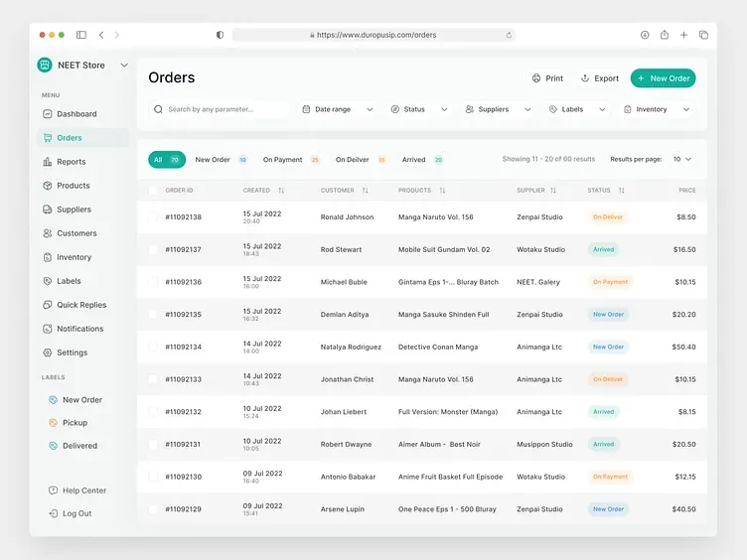Sort by the Customer column arrows

pos(365,191)
